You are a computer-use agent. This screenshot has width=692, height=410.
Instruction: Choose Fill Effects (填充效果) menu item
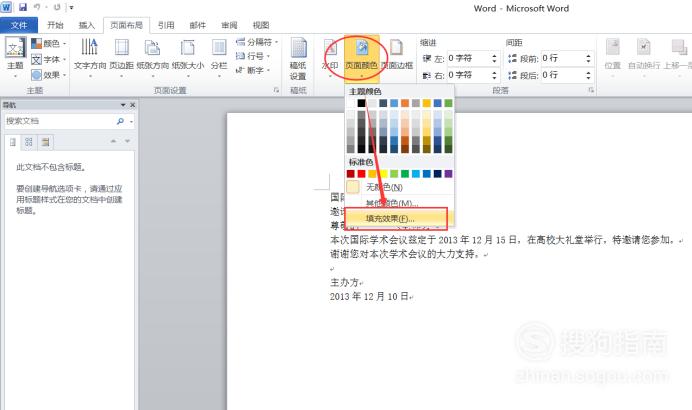click(396, 218)
